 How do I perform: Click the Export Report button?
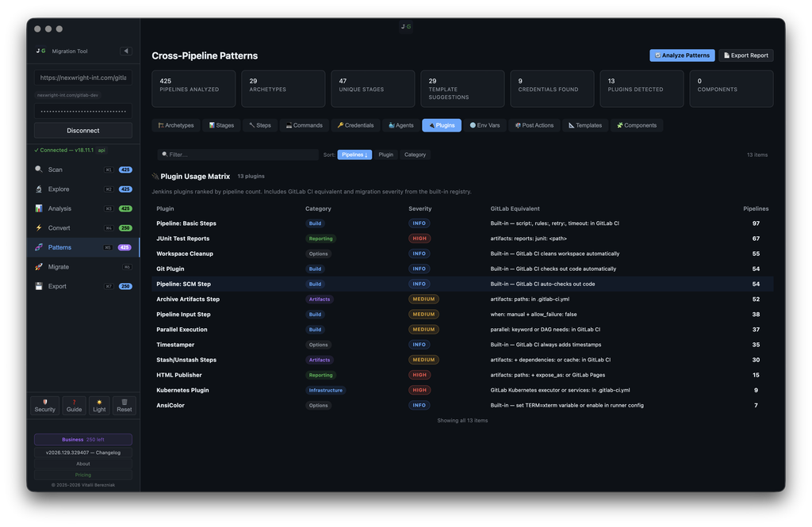(745, 55)
